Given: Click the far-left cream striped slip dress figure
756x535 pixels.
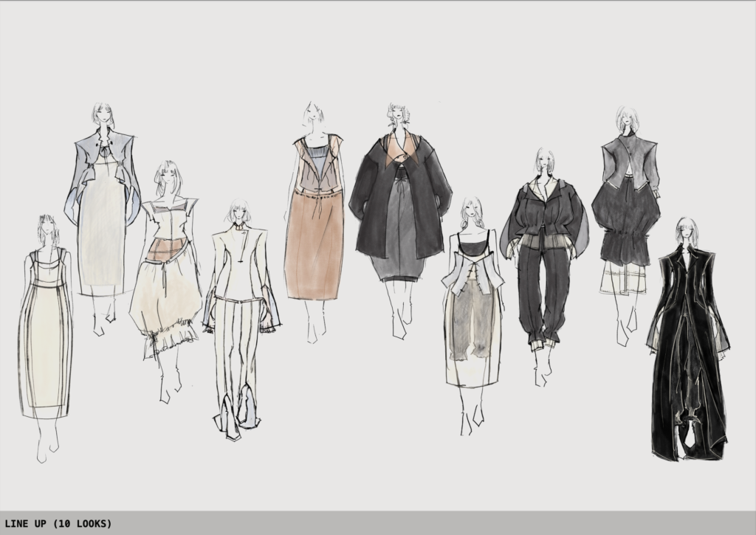Looking at the screenshot, I should [x=47, y=332].
